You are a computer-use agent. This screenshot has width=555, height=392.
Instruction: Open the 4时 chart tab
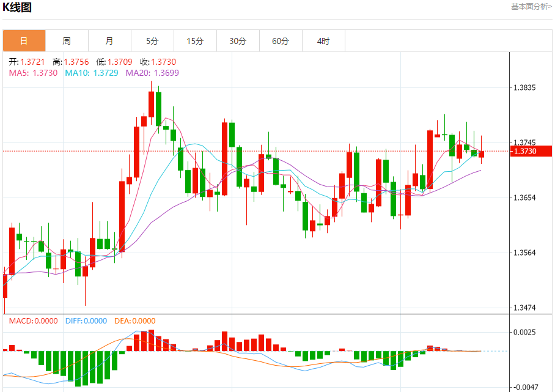pyautogui.click(x=323, y=41)
